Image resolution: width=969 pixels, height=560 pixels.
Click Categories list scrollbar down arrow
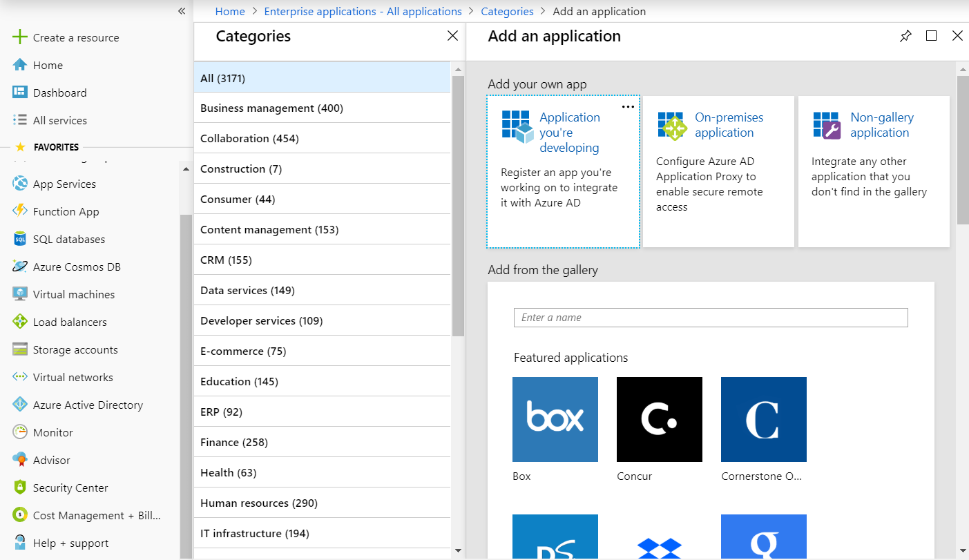tap(458, 550)
